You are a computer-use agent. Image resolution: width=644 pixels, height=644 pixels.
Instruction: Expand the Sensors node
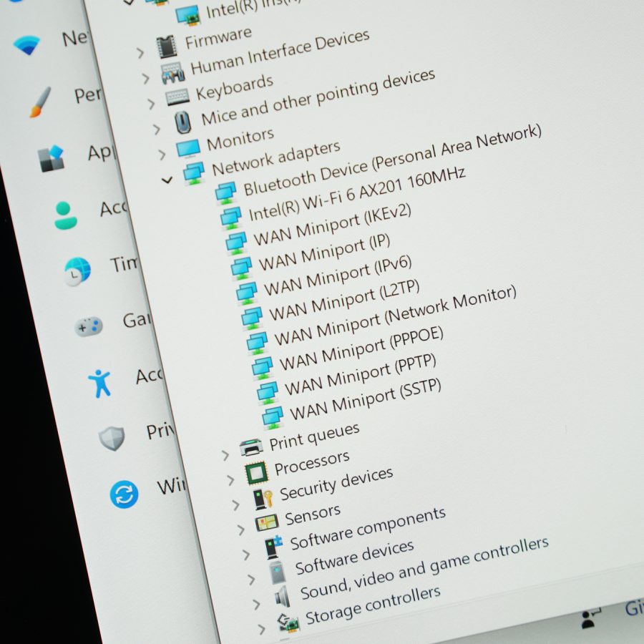click(241, 530)
